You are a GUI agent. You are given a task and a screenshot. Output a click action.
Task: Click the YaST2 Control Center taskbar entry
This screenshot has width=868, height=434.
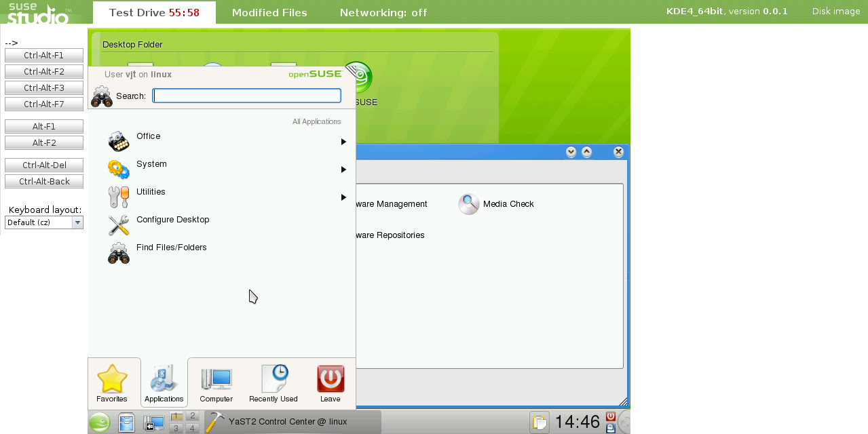(x=293, y=422)
